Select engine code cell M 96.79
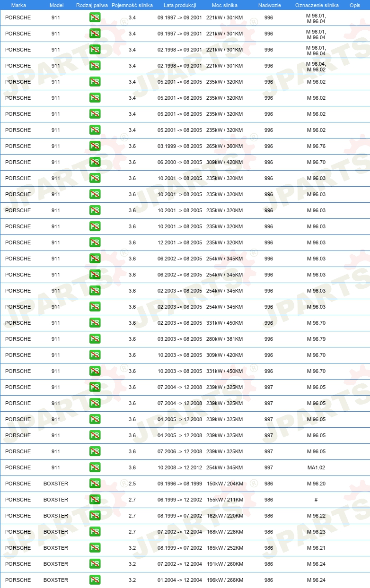 point(316,339)
